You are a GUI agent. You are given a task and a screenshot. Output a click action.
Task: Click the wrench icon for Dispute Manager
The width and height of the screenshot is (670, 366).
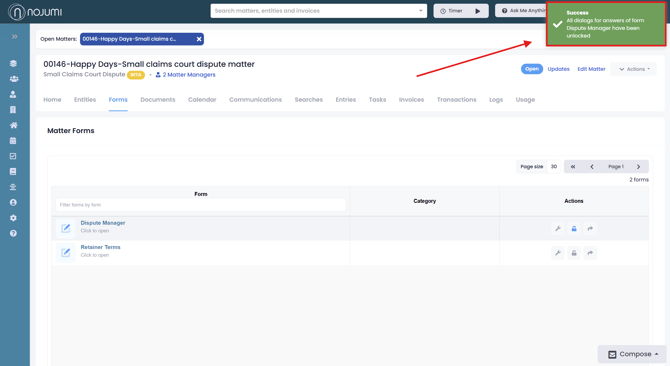(558, 228)
